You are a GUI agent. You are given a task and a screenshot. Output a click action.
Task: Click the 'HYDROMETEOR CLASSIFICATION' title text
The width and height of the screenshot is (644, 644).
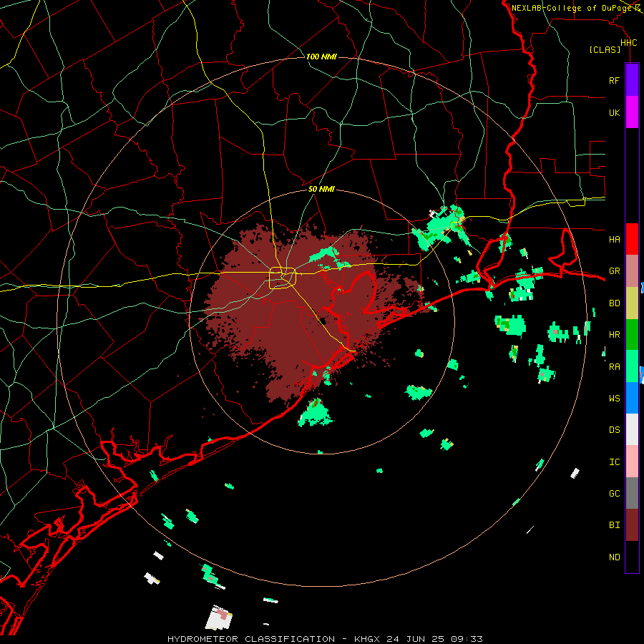251,639
